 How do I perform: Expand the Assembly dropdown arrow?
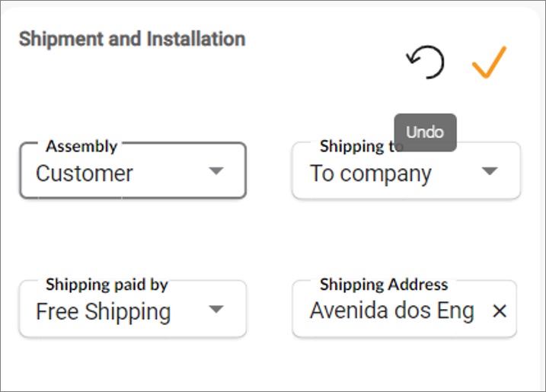[x=216, y=171]
